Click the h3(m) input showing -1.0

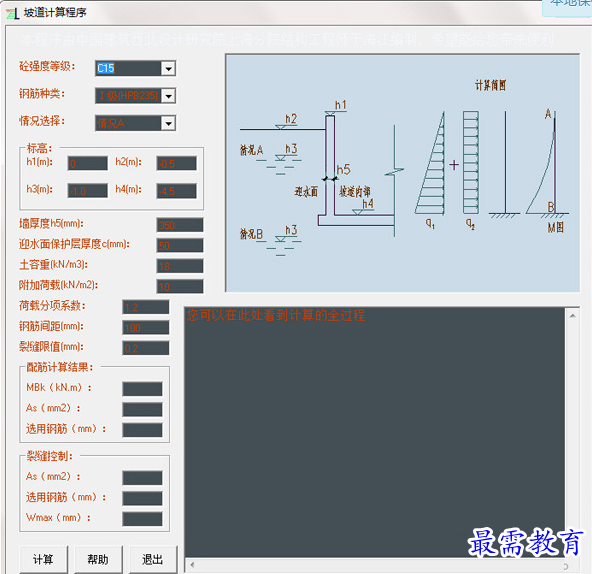(88, 191)
